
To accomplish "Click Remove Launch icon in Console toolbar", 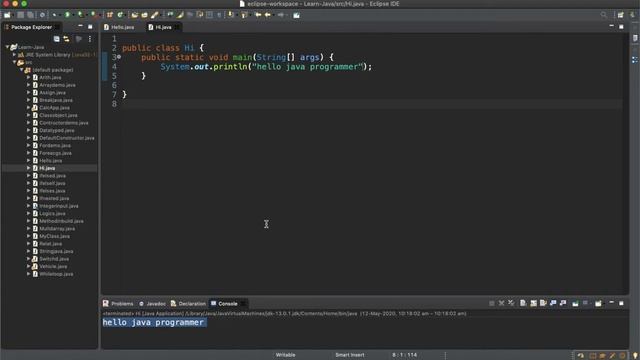I will [x=502, y=303].
